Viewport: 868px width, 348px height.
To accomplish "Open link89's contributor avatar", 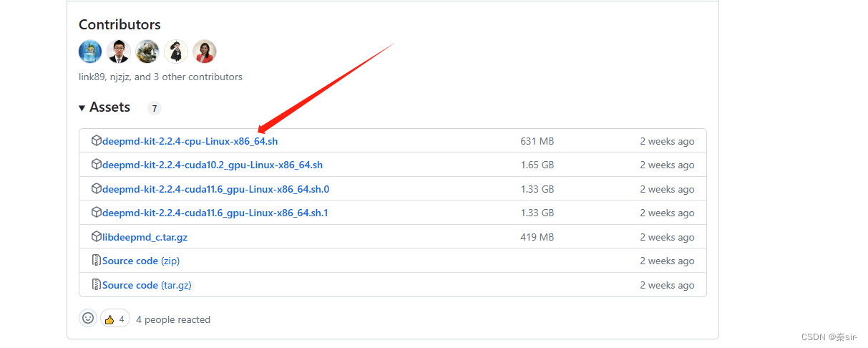I will pos(90,52).
